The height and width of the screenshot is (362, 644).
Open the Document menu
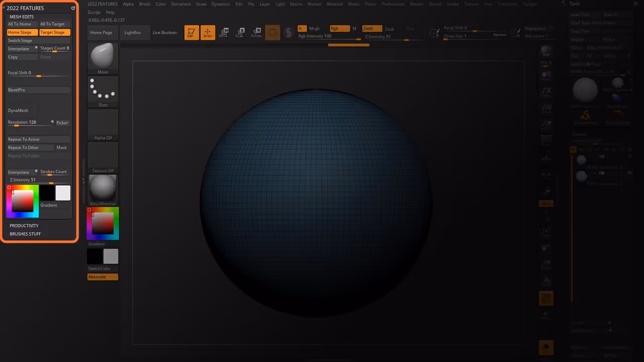pyautogui.click(x=181, y=4)
